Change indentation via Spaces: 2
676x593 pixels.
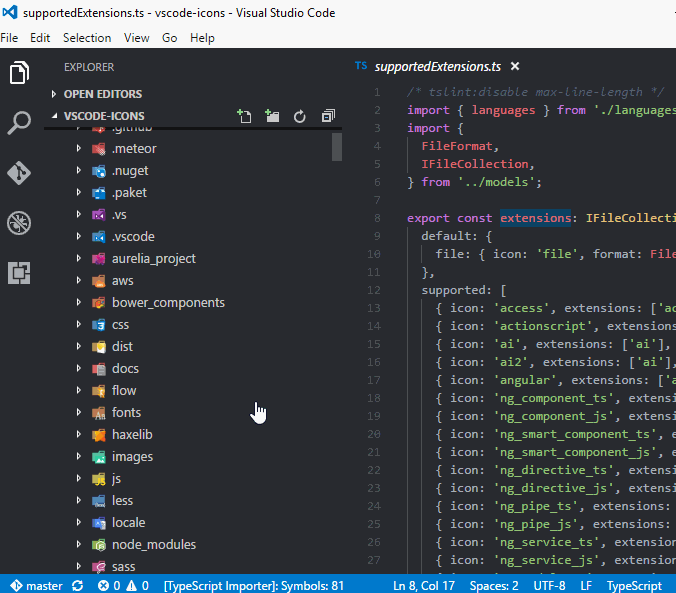(x=494, y=586)
